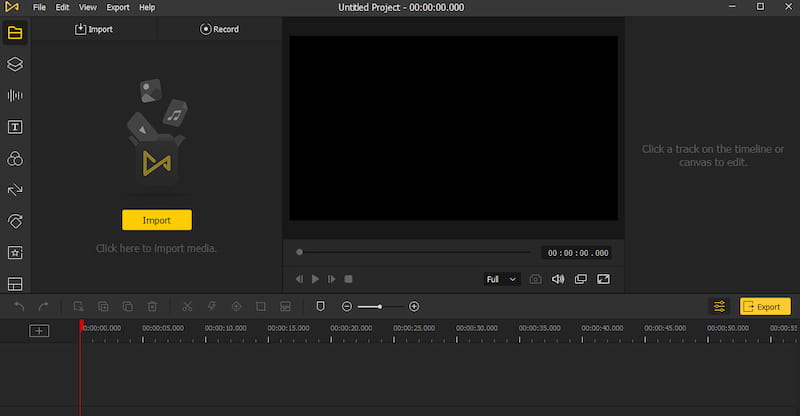800x416 pixels.
Task: Open the Layers stack panel in sidebar
Action: pyautogui.click(x=15, y=64)
